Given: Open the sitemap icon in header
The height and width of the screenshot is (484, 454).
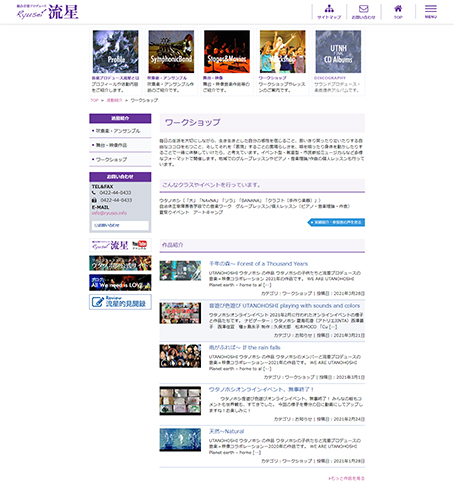Looking at the screenshot, I should tap(329, 12).
